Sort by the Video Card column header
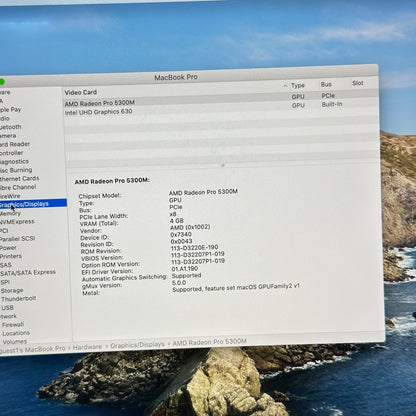The height and width of the screenshot is (416, 416). [x=81, y=92]
